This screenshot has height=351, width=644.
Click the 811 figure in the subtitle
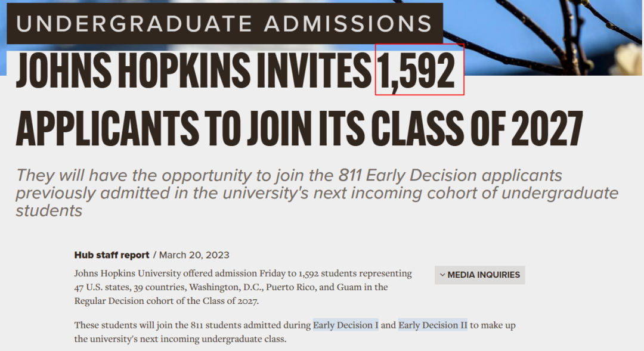(350, 176)
